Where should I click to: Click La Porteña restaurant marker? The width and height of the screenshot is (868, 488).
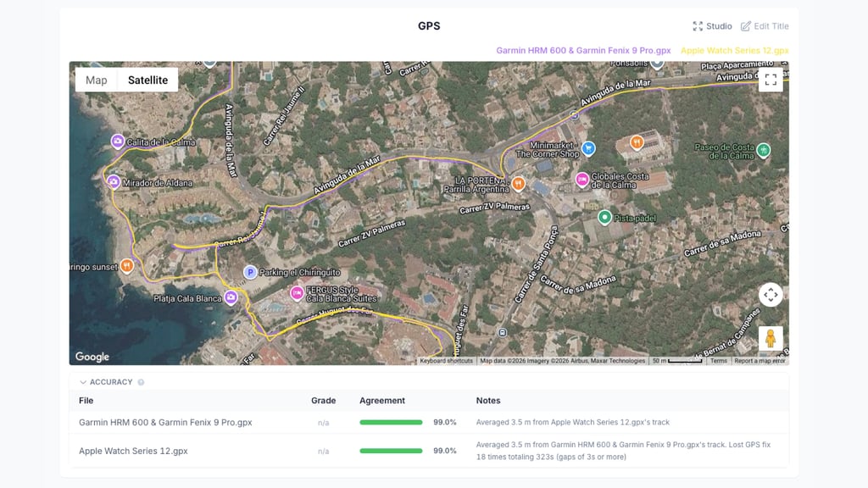coord(518,183)
